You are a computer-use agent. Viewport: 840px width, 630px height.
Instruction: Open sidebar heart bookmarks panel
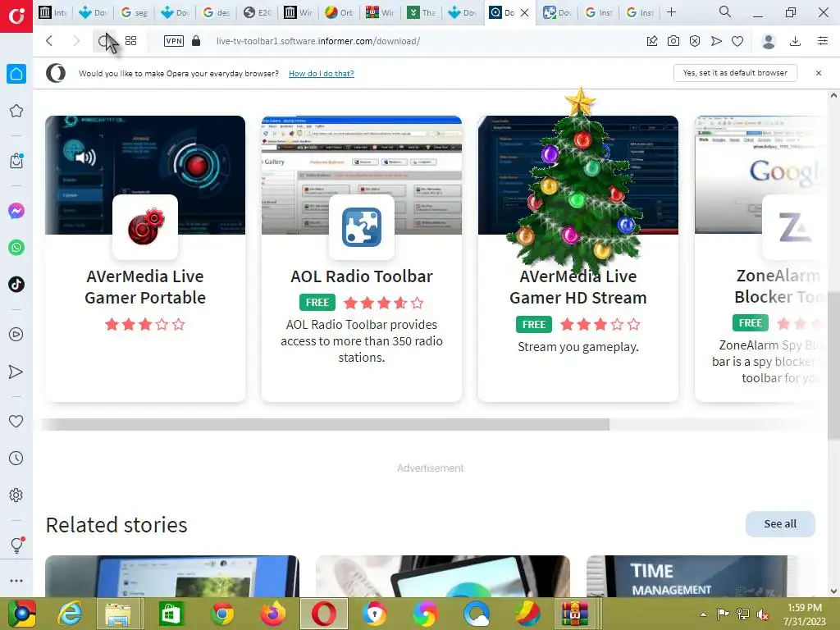[x=16, y=421]
